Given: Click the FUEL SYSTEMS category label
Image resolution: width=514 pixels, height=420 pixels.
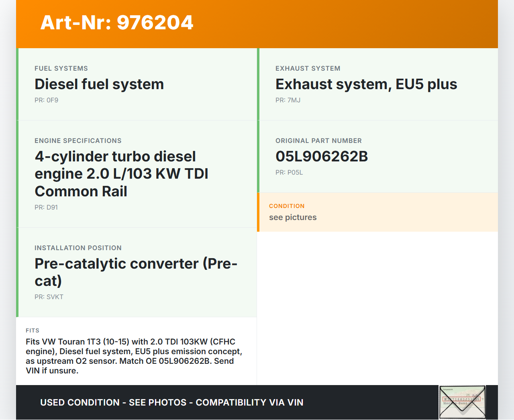Looking at the screenshot, I should [61, 69].
